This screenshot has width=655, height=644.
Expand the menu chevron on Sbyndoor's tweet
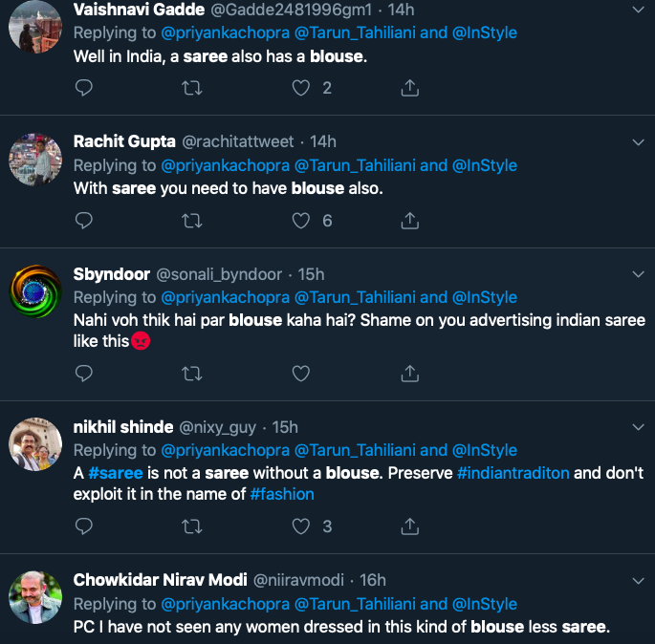[x=639, y=274]
